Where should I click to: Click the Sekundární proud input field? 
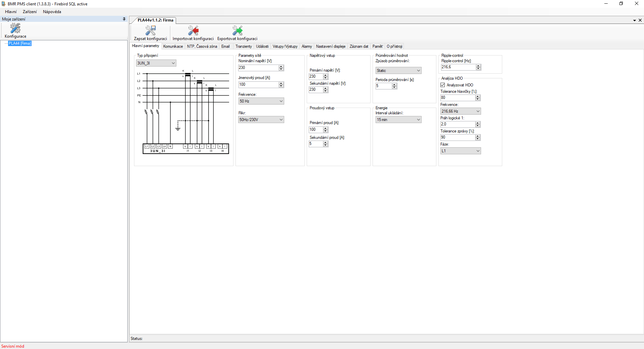click(x=316, y=144)
